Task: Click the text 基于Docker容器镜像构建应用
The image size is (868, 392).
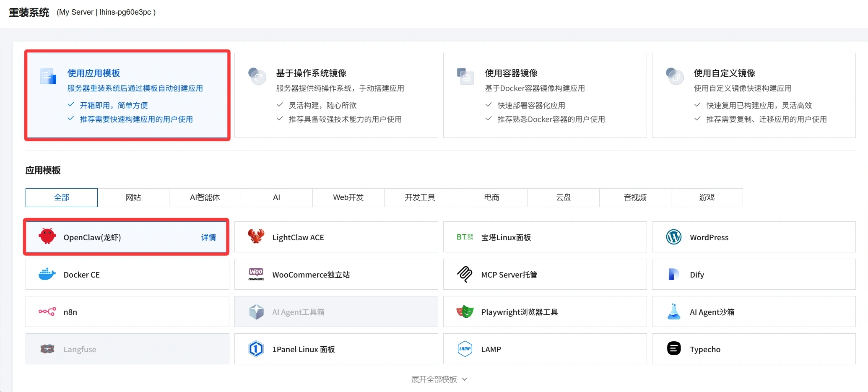Action: pyautogui.click(x=535, y=88)
